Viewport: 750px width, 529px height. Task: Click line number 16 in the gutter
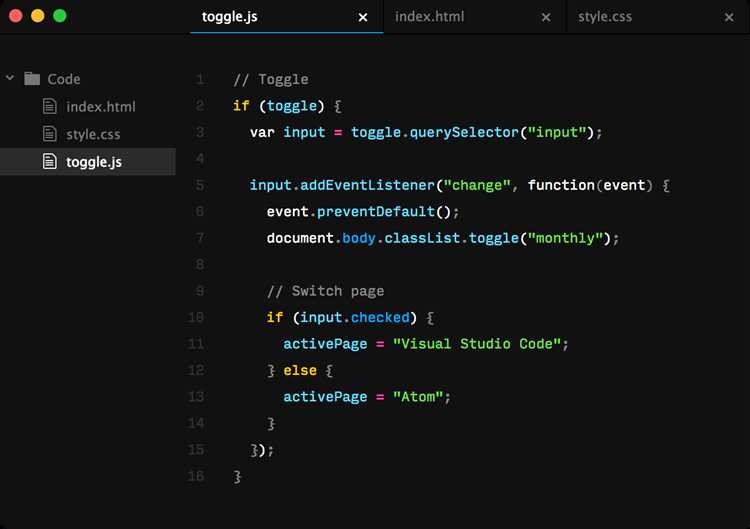click(196, 476)
